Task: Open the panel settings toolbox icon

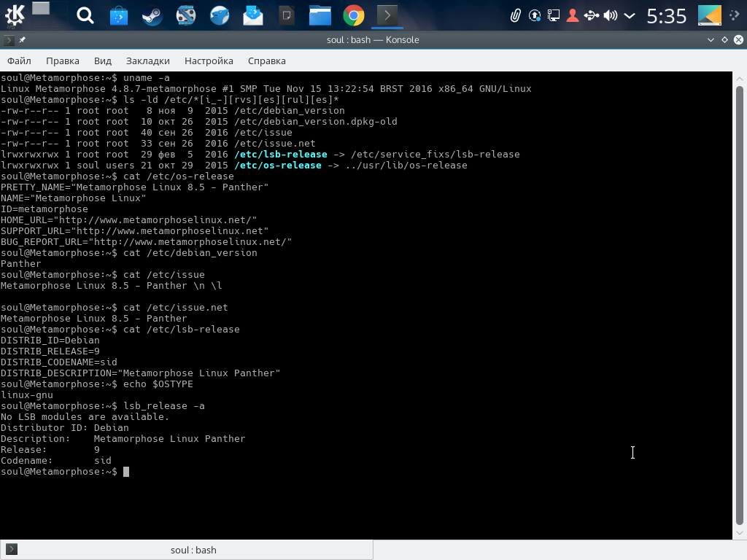Action: (x=735, y=15)
